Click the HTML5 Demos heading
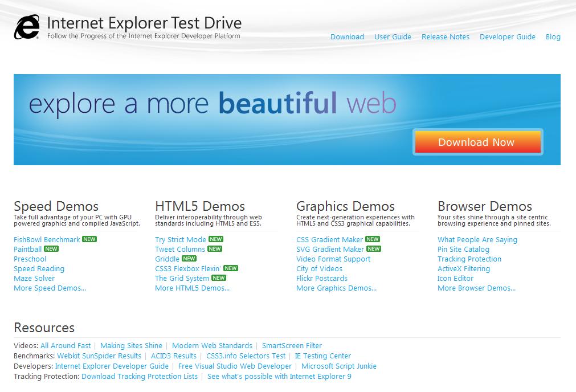Screen dimensions: 576x392 200,206
